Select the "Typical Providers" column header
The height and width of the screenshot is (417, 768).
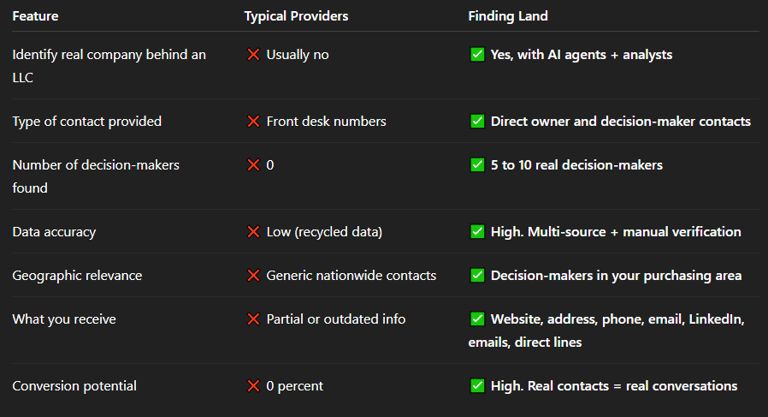tap(295, 16)
